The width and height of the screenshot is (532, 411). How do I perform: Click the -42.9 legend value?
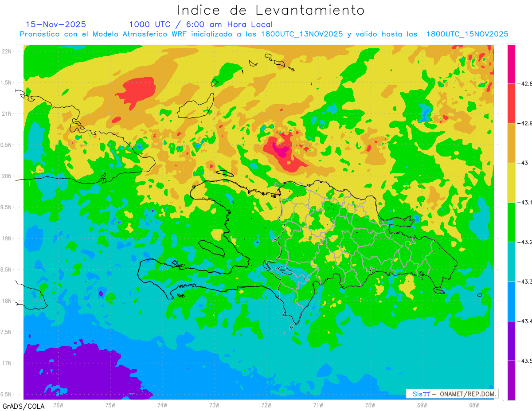525,123
